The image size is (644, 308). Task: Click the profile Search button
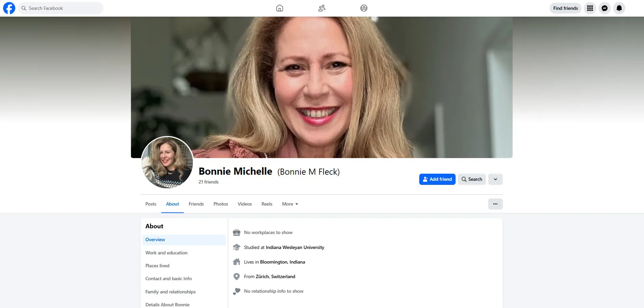click(x=472, y=179)
